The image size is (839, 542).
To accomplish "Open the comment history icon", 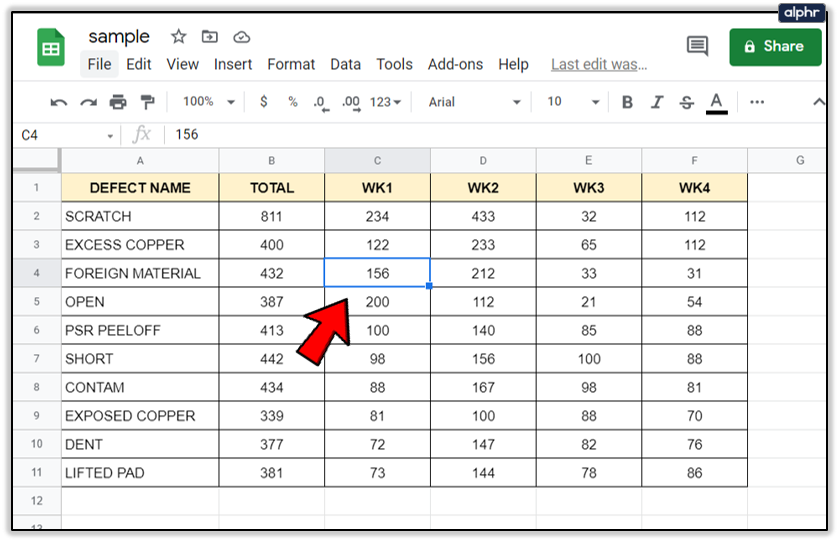I will [x=697, y=46].
